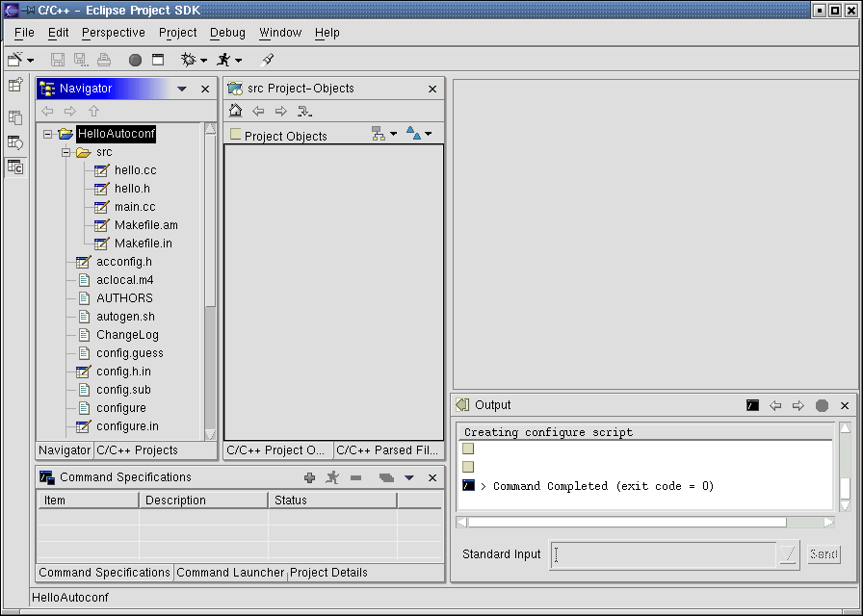This screenshot has width=863, height=616.
Task: Open the Perspective menu
Action: pyautogui.click(x=114, y=33)
